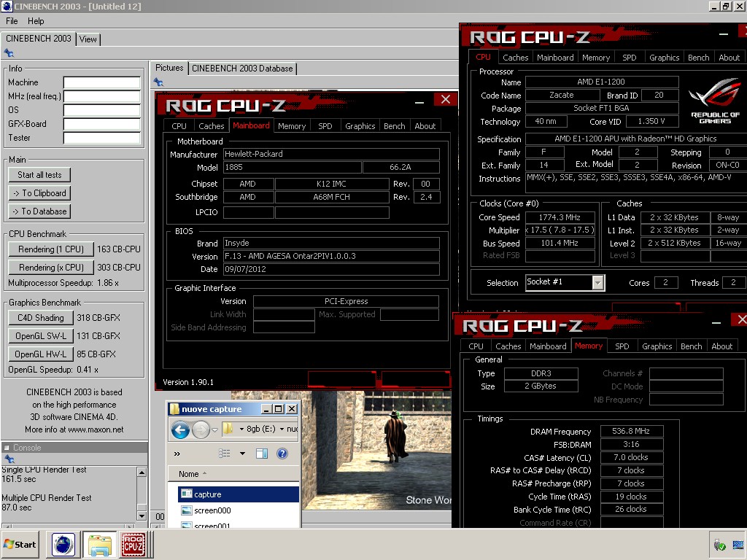
Task: Open SPD tab in Mainboard CPU-Z window
Action: (325, 126)
